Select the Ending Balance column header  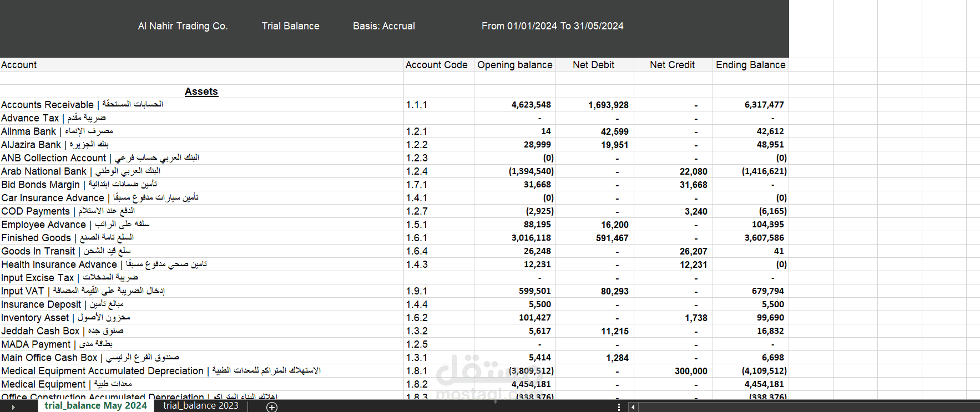click(751, 65)
